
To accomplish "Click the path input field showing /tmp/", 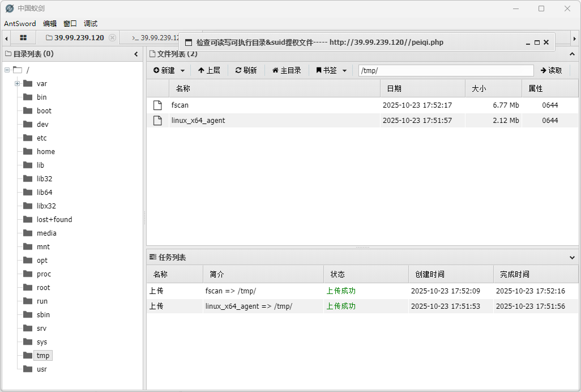I will coord(446,70).
